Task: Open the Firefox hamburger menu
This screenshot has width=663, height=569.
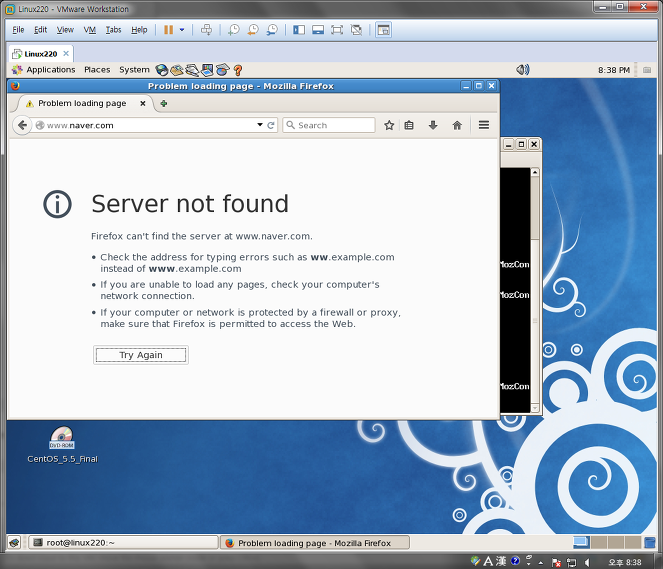Action: (484, 125)
